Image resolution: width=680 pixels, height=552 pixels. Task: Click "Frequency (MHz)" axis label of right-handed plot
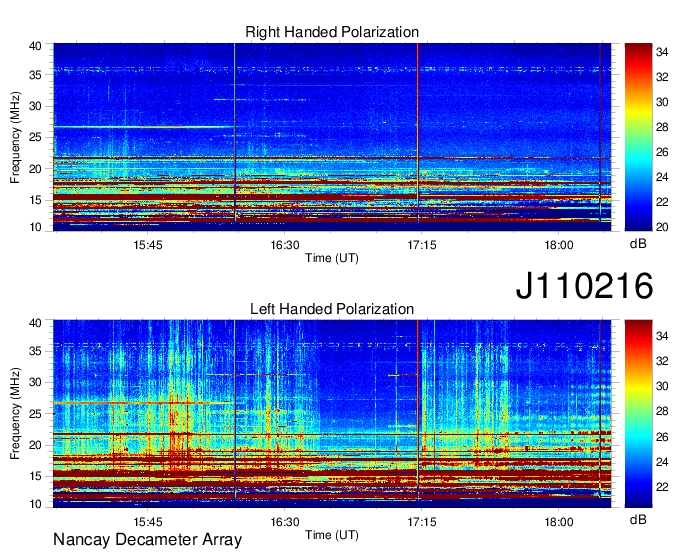click(15, 137)
